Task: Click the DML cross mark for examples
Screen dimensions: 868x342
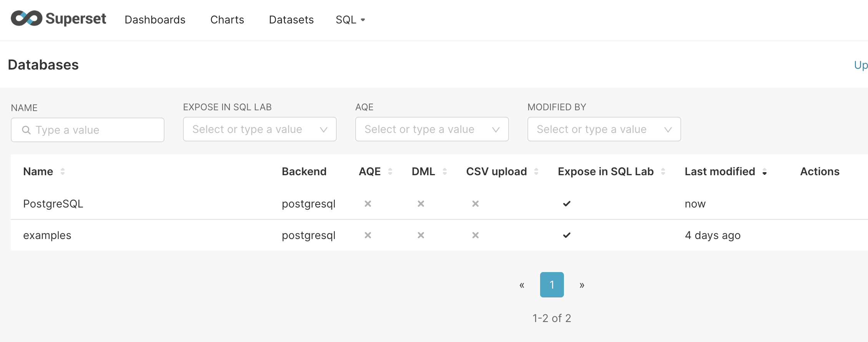Action: point(421,235)
